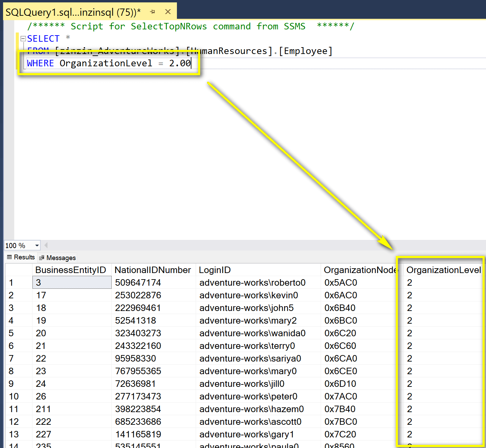Switch to the Messages tab

click(x=57, y=258)
